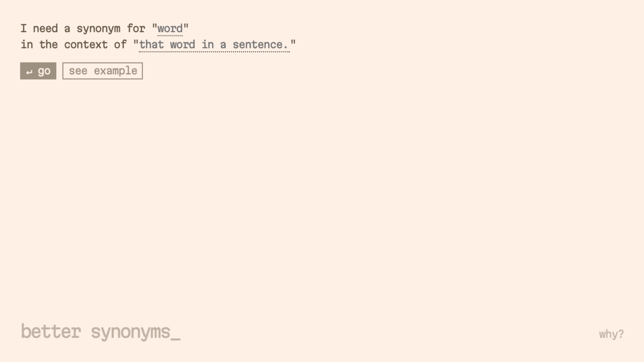Image resolution: width=644 pixels, height=362 pixels.
Task: Place cursor in the context sentence box
Action: [214, 45]
